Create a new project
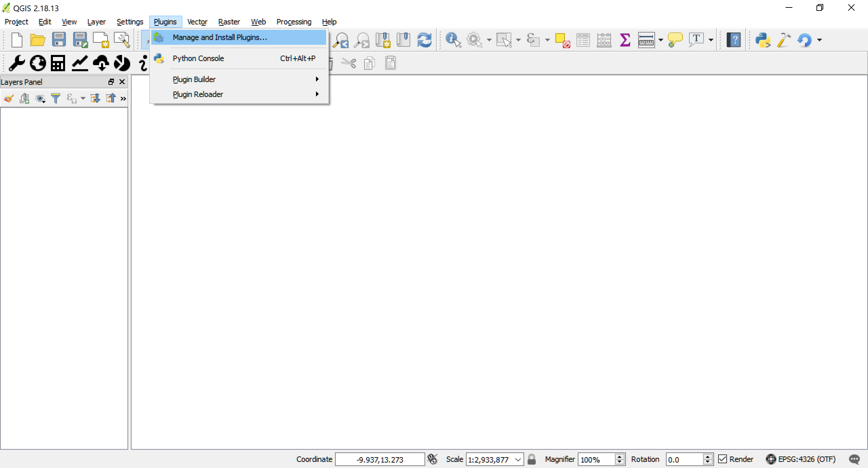Screen dimensions: 868x468 coord(17,39)
